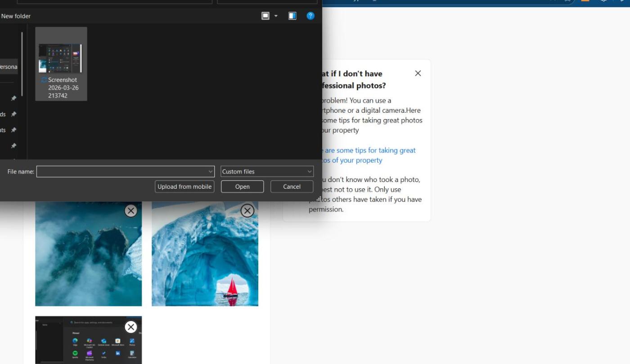The width and height of the screenshot is (630, 364).
Task: Toggle the preview pane
Action: [292, 16]
